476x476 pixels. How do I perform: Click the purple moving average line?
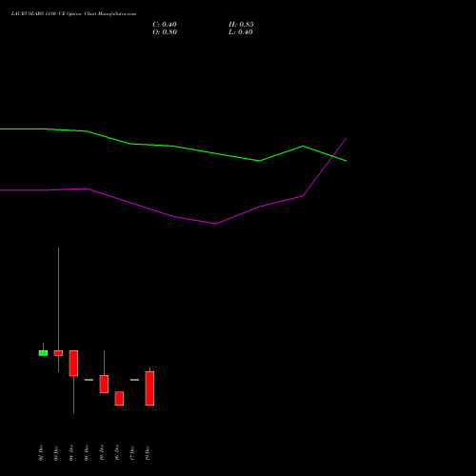[x=173, y=217]
